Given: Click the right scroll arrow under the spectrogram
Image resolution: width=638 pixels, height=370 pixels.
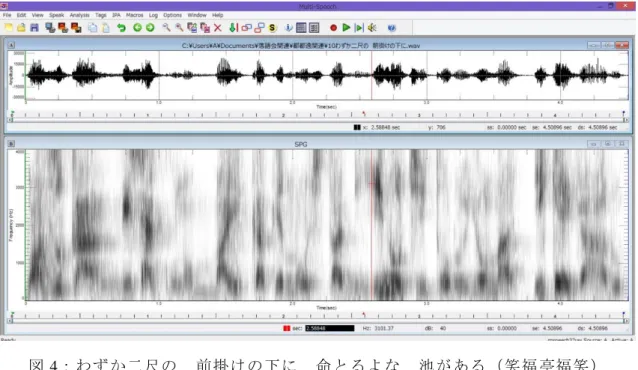Looking at the screenshot, I should [x=626, y=321].
